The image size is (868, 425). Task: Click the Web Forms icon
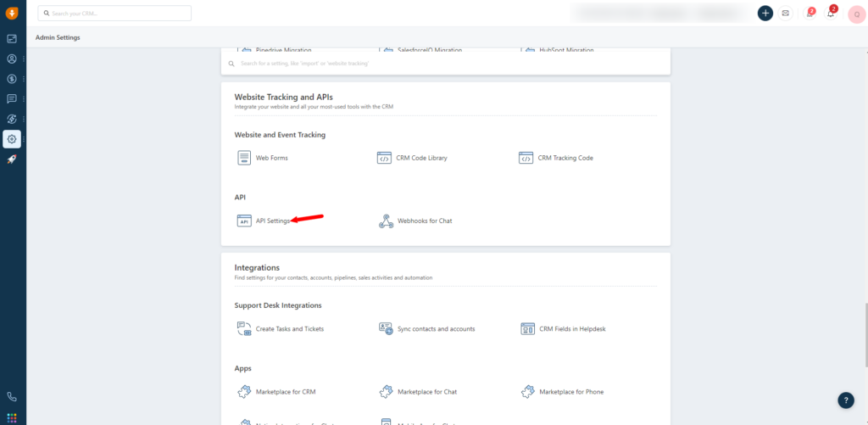click(x=244, y=158)
